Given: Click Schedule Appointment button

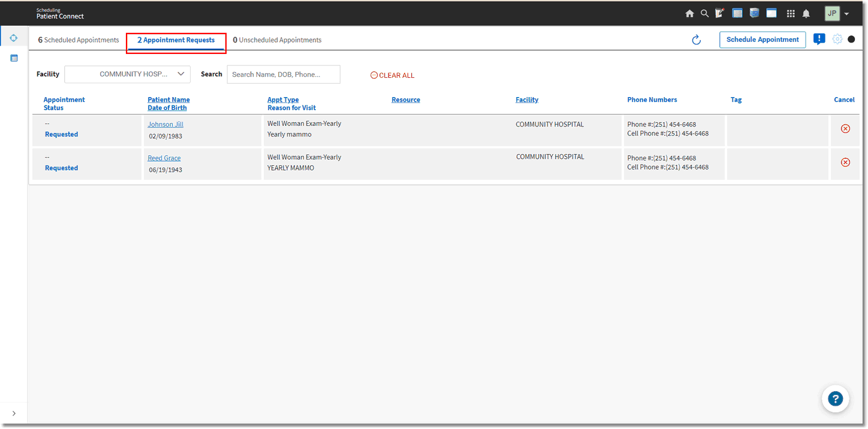Looking at the screenshot, I should pos(762,40).
